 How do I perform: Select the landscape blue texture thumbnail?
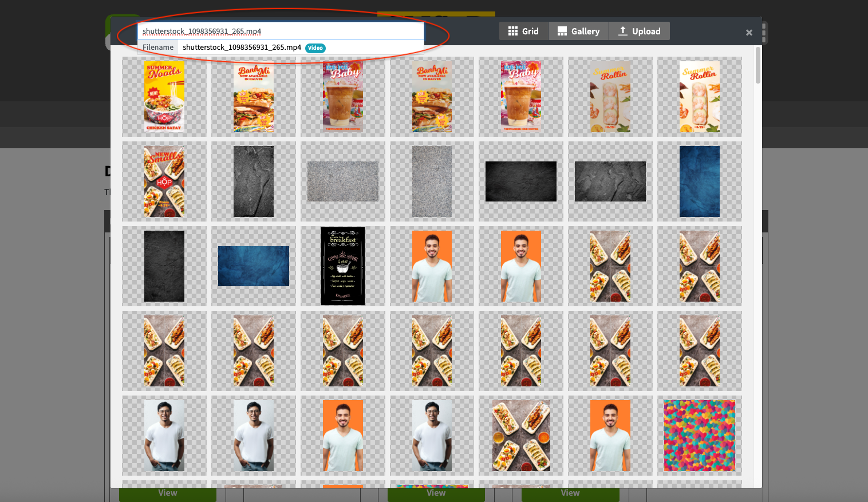pos(254,266)
